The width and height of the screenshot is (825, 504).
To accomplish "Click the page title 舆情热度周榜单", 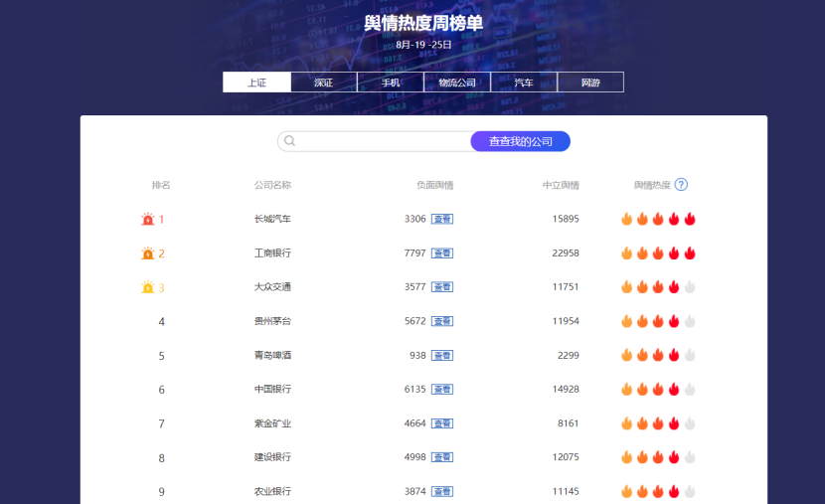I will pyautogui.click(x=423, y=23).
